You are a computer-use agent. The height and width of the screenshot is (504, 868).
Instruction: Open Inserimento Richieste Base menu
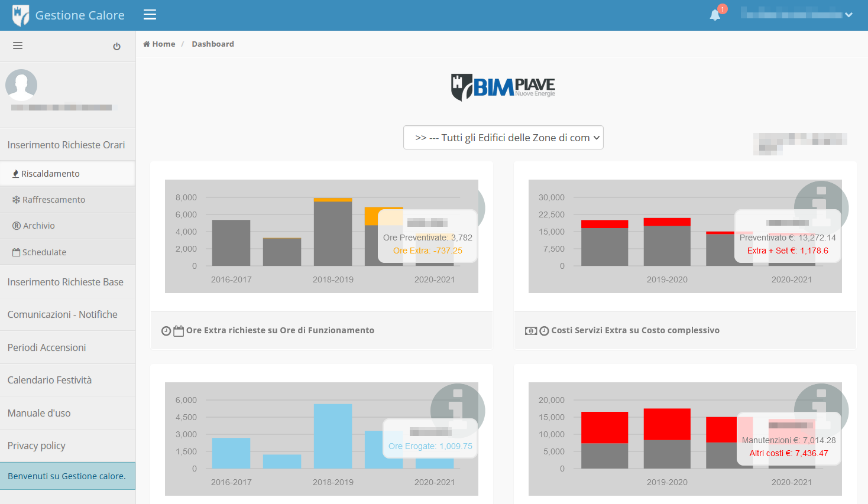67,282
